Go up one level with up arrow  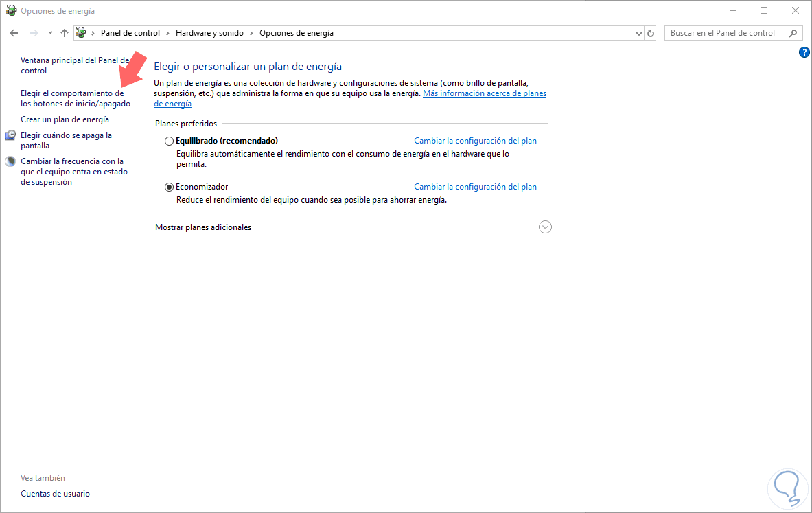point(65,33)
